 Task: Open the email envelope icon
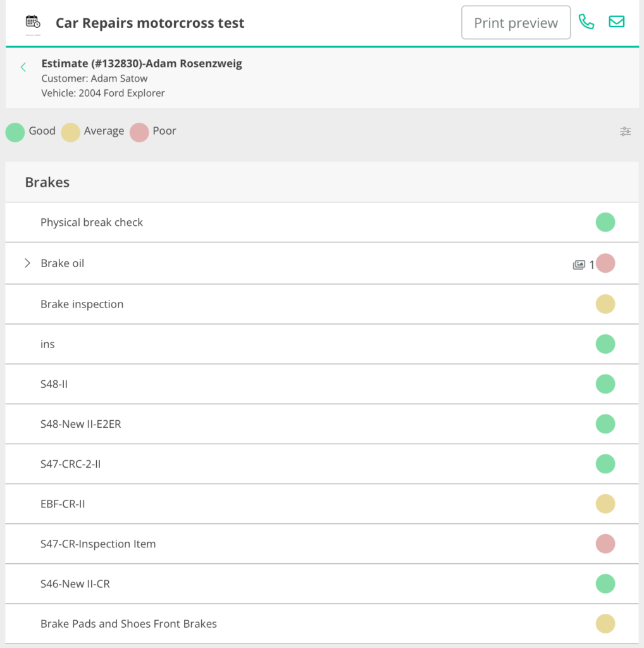[x=616, y=22]
